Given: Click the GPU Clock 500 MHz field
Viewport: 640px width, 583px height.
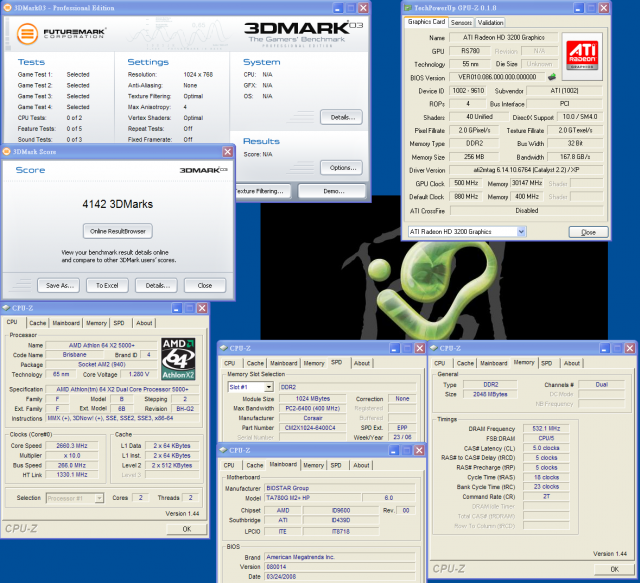Looking at the screenshot, I should 466,183.
